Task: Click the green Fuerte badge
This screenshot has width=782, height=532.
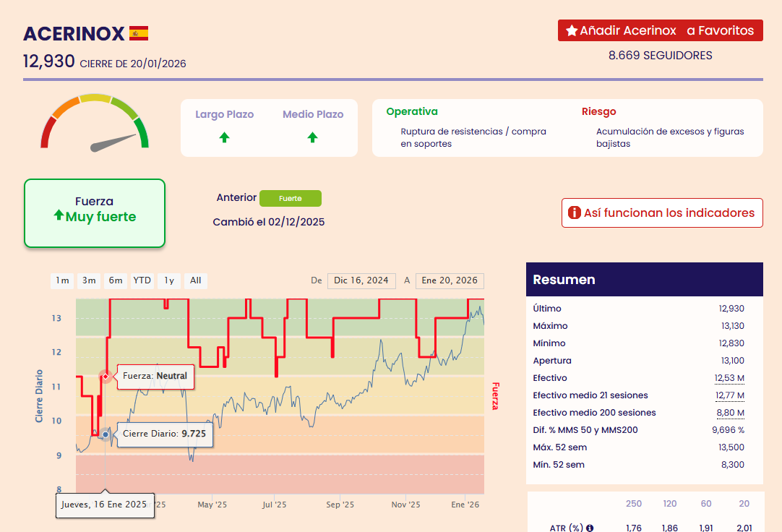Action: click(x=291, y=199)
